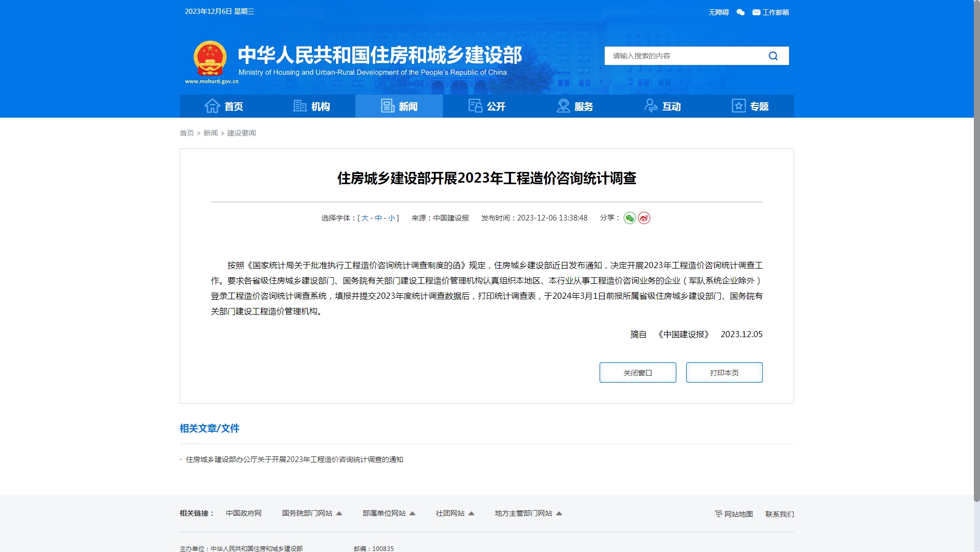Open related notice 住房城乡建设部办公厅关于开展2023年工程造价咨询统计调查的通知
This screenshot has width=980, height=552.
click(294, 459)
